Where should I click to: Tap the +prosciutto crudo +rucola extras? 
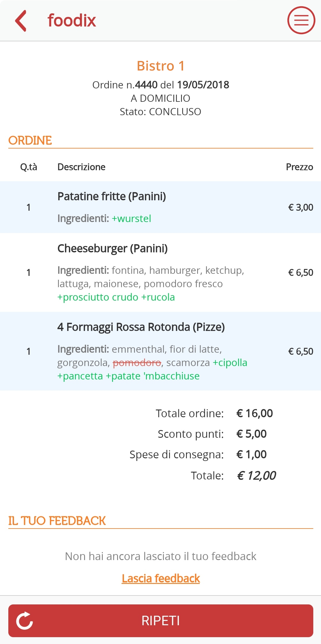(116, 297)
